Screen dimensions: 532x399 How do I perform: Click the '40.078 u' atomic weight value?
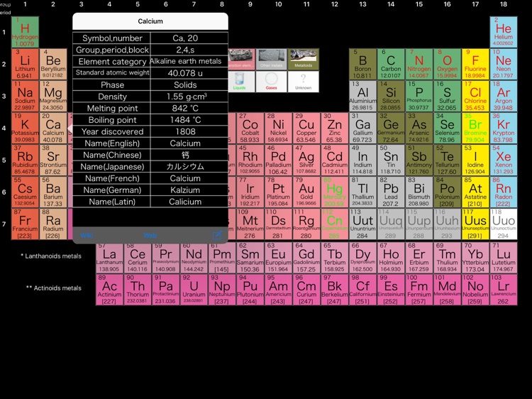click(185, 73)
